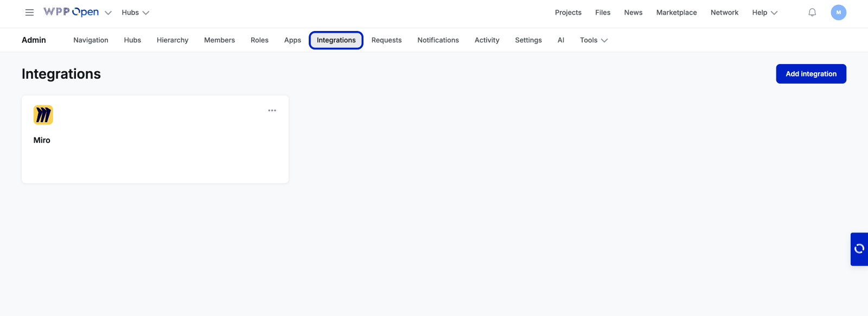Open the Projects link in header
Viewport: 868px width, 316px height.
(x=568, y=12)
